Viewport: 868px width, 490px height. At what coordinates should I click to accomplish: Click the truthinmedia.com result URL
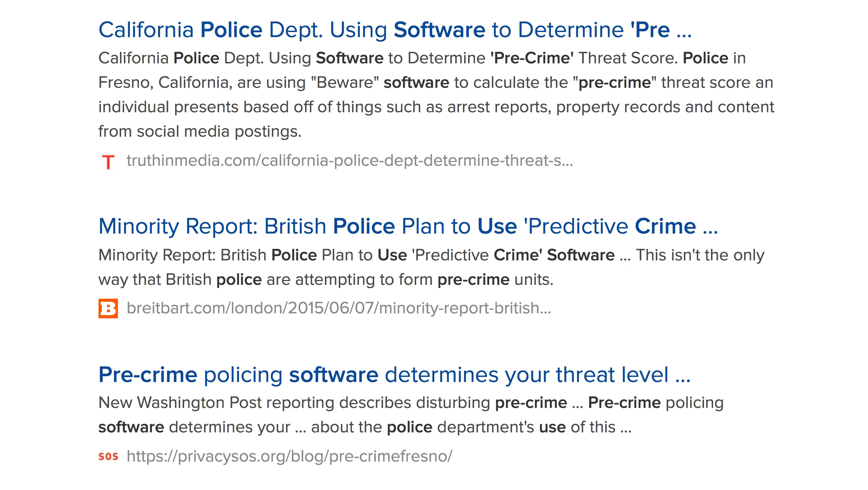click(349, 161)
